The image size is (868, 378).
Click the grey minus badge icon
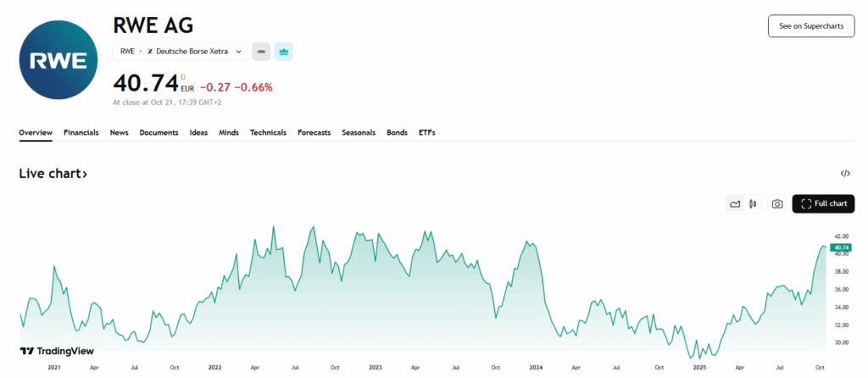click(x=262, y=52)
